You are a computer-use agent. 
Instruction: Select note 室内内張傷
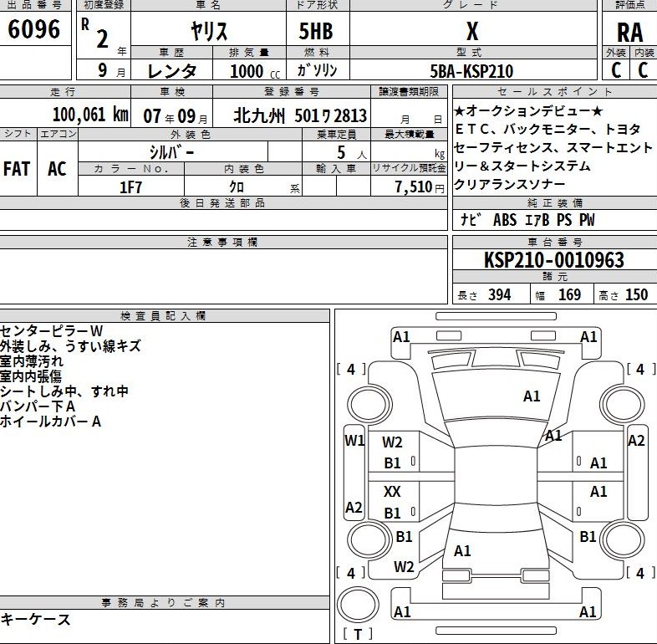(31, 376)
